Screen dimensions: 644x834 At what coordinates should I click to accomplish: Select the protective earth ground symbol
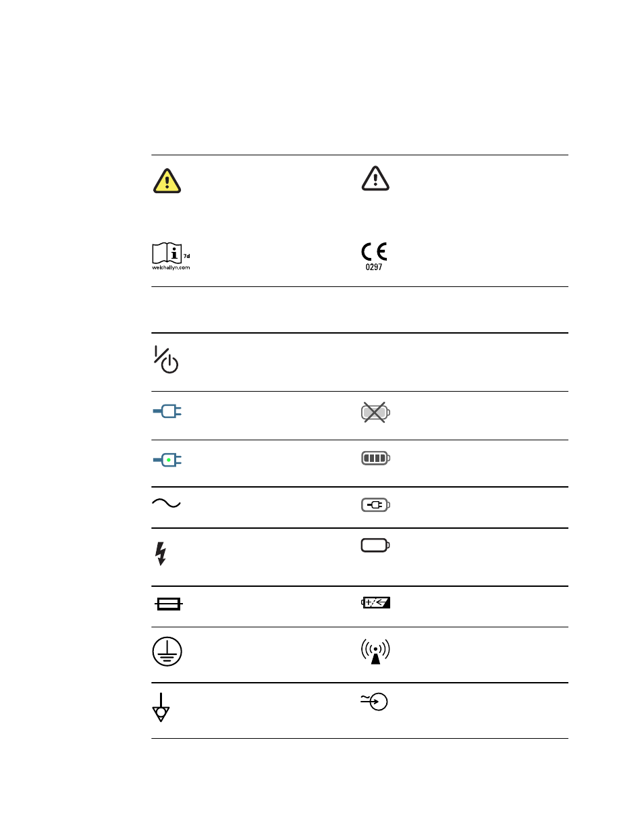point(167,651)
